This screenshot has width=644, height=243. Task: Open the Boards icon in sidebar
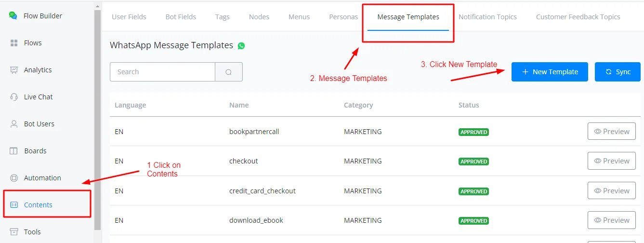pyautogui.click(x=14, y=151)
